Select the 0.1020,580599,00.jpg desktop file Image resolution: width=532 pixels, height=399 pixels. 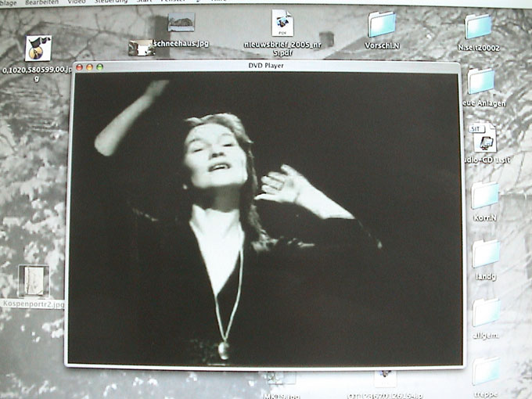37,48
